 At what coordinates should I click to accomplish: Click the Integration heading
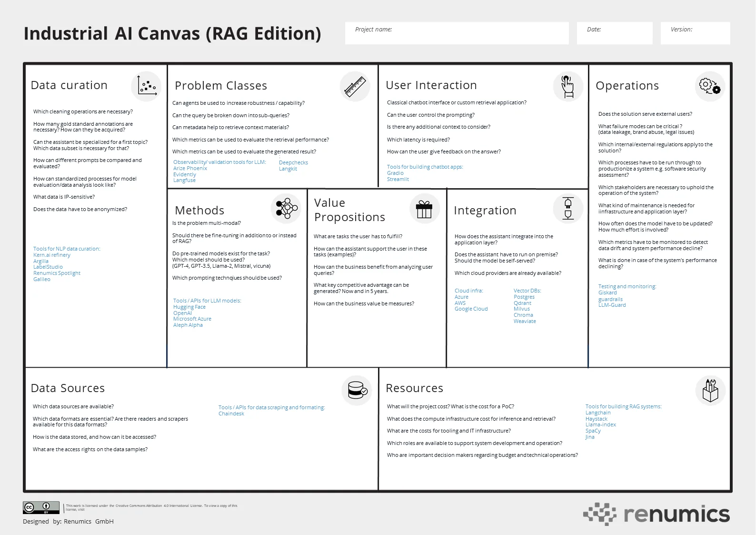pos(485,211)
